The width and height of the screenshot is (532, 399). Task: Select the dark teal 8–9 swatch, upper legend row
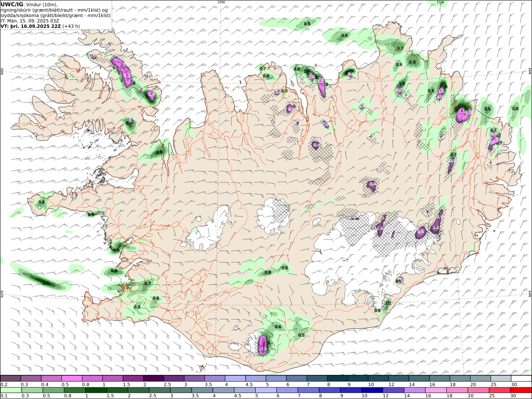[337, 379]
